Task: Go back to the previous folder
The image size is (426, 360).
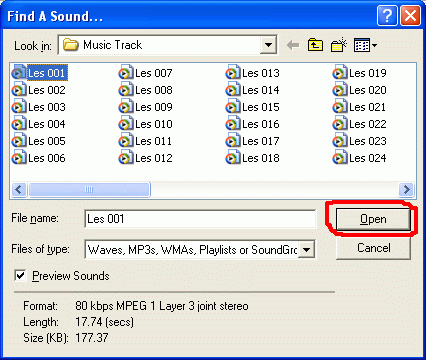Action: click(293, 45)
